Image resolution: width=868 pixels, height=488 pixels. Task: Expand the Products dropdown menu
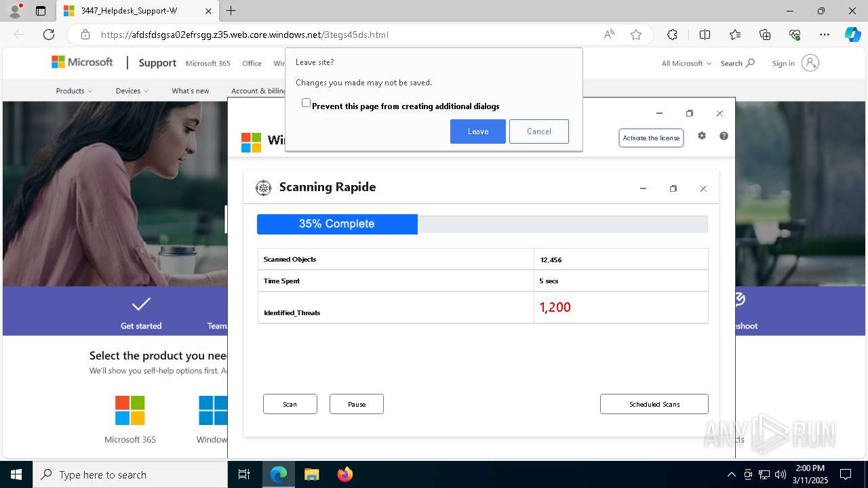point(74,91)
